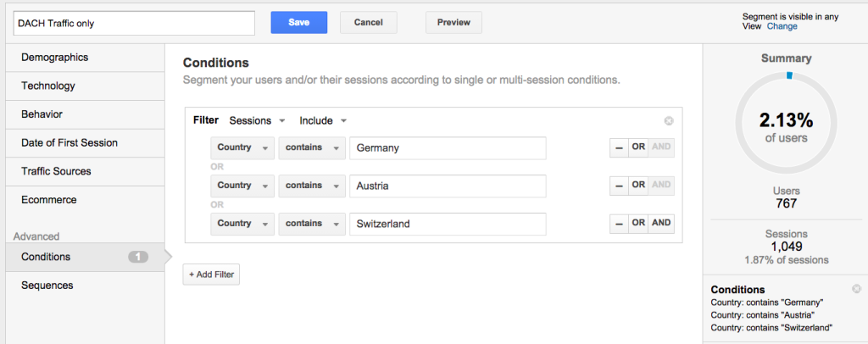The height and width of the screenshot is (344, 868).
Task: Open the Include dropdown in Filter
Action: pyautogui.click(x=323, y=120)
